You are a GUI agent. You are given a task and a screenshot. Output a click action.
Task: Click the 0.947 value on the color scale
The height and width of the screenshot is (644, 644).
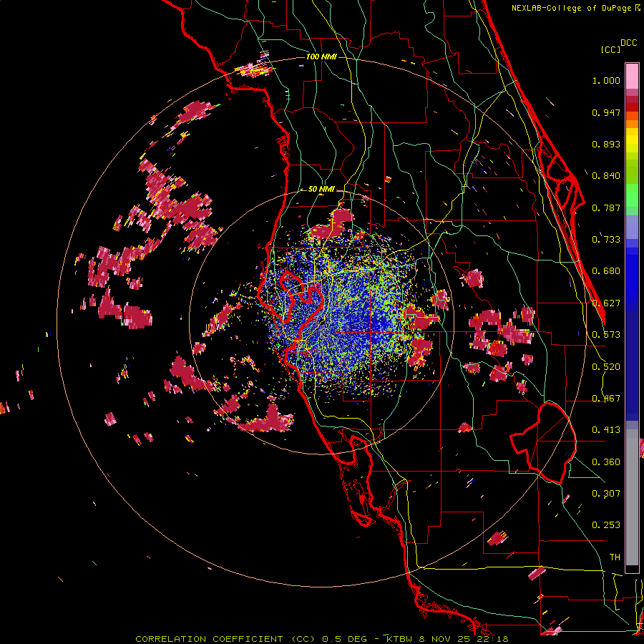[606, 112]
